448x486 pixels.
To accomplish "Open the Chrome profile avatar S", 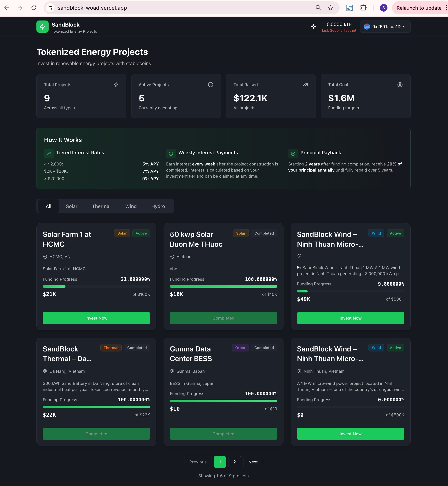I will [x=383, y=8].
